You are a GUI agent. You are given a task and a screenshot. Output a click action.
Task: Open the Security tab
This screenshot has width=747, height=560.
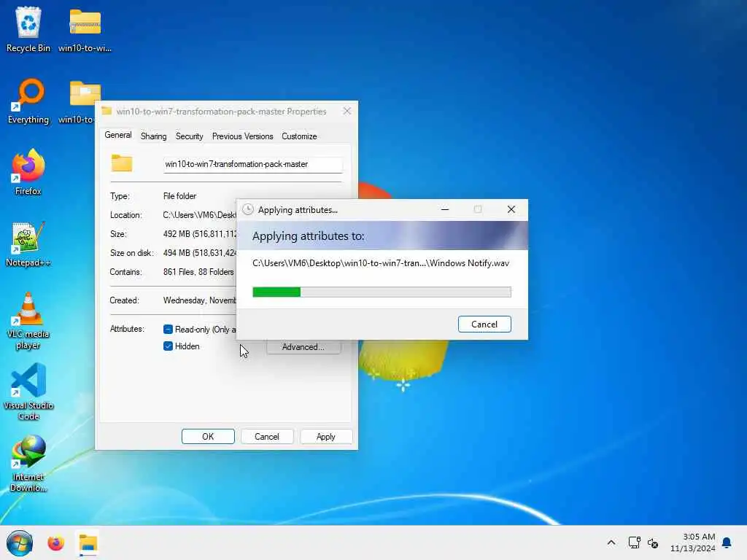(189, 136)
